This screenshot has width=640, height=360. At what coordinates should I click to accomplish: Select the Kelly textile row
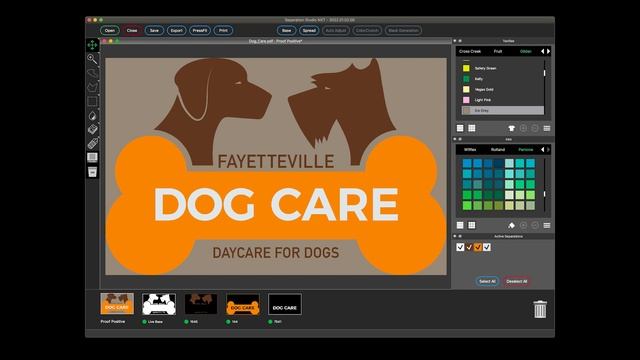[x=502, y=78]
